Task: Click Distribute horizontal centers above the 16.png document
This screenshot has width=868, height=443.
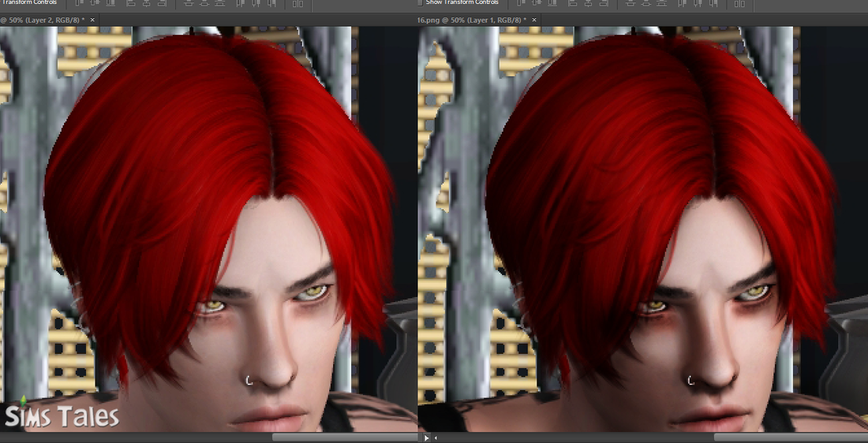Action: [698, 3]
